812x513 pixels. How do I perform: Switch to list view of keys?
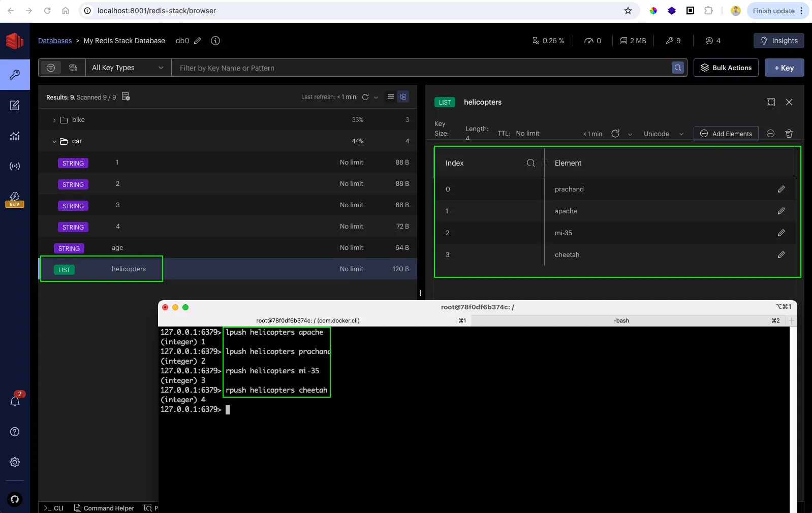coord(390,97)
